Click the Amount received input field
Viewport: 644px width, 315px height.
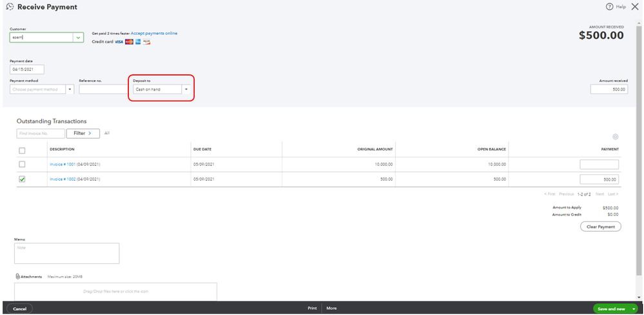point(609,89)
